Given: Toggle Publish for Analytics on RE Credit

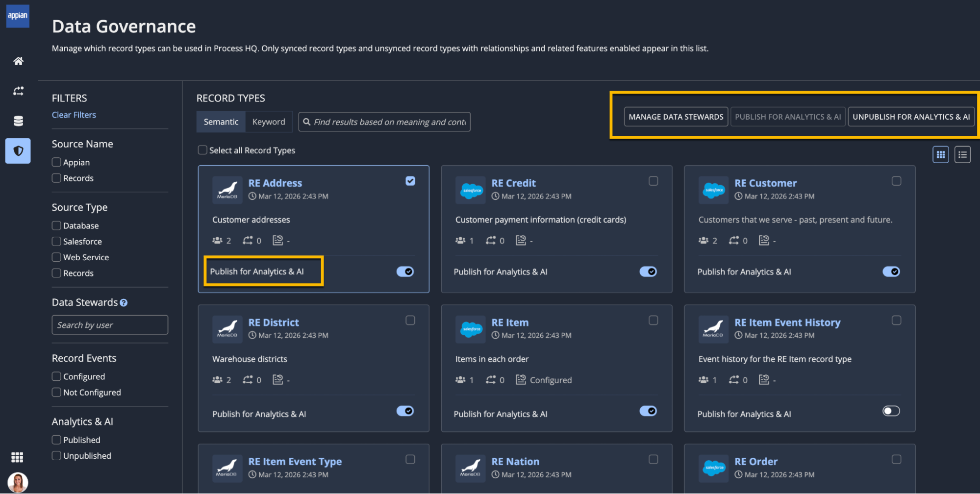Looking at the screenshot, I should coord(648,272).
